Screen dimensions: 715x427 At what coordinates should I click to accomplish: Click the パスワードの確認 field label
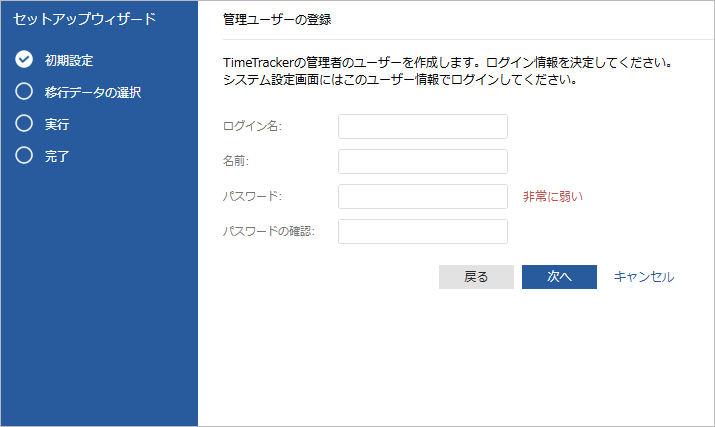[x=269, y=231]
